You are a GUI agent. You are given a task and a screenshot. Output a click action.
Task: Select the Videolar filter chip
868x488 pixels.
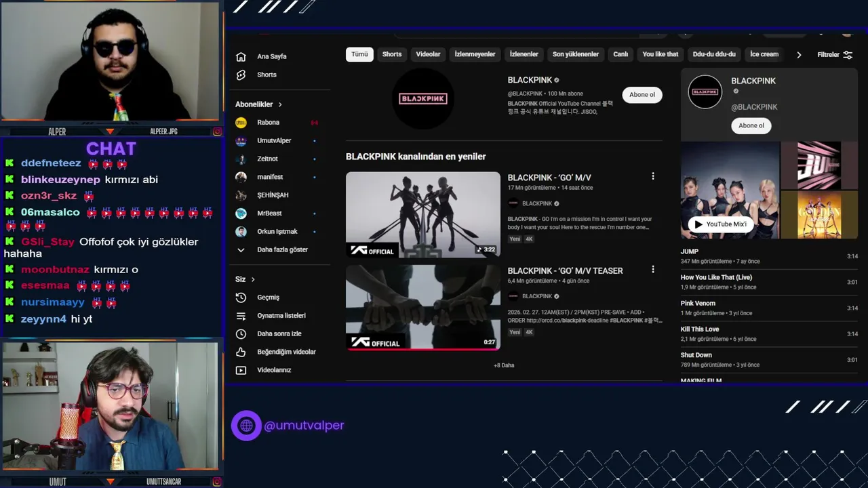[x=428, y=54]
